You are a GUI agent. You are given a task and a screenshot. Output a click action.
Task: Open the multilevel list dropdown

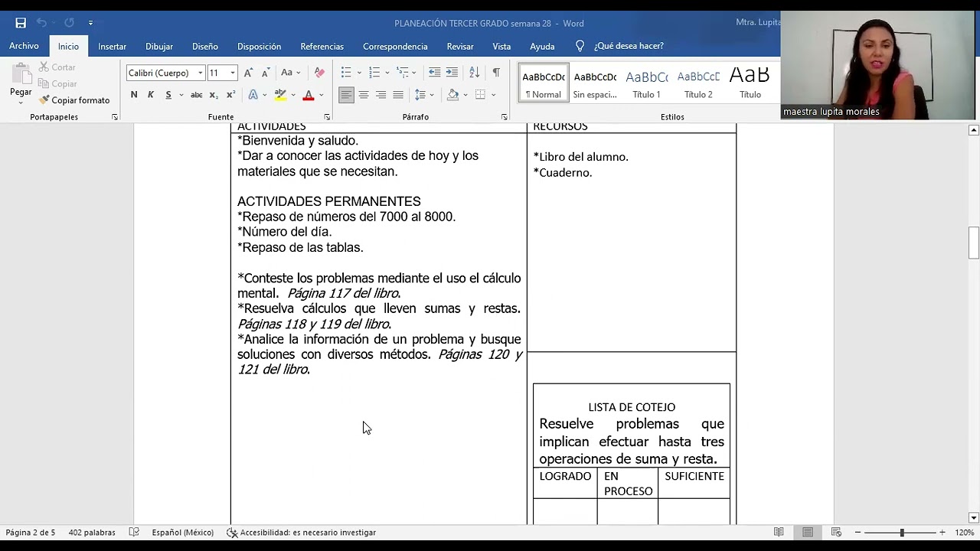[414, 73]
